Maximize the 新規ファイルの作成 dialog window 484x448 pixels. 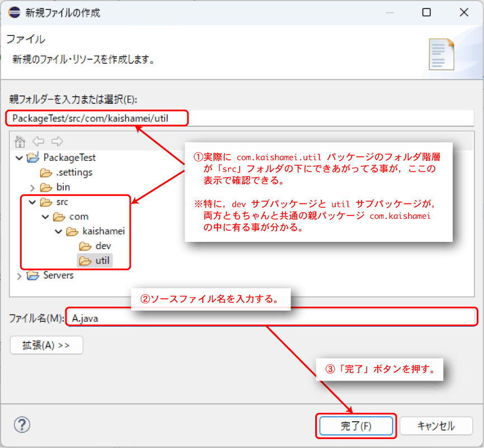(426, 12)
